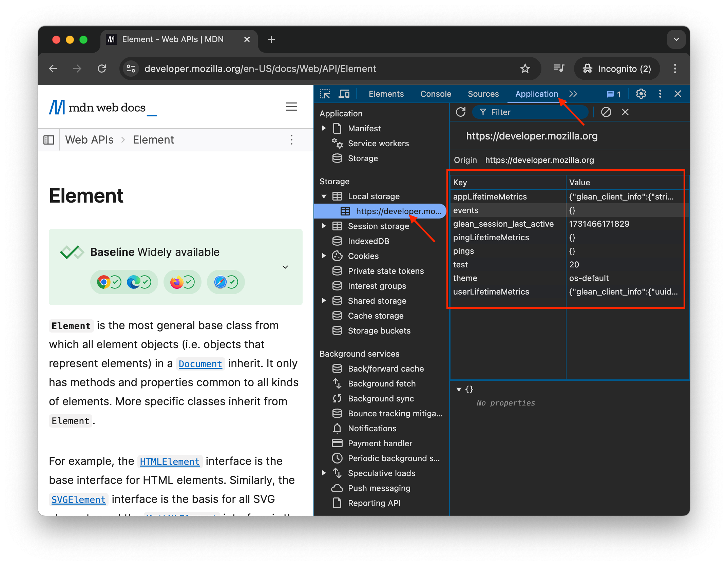Follow the HTMLElement link
The image size is (728, 566).
pos(170,461)
